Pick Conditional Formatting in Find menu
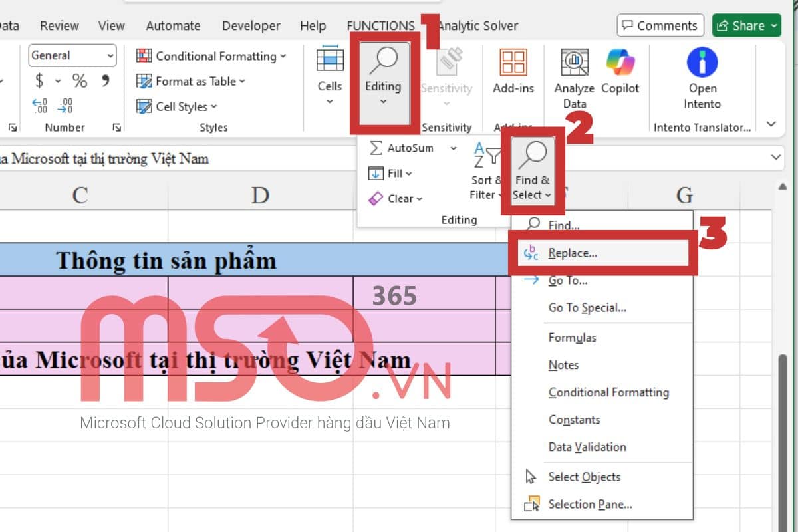The image size is (798, 532). click(603, 392)
